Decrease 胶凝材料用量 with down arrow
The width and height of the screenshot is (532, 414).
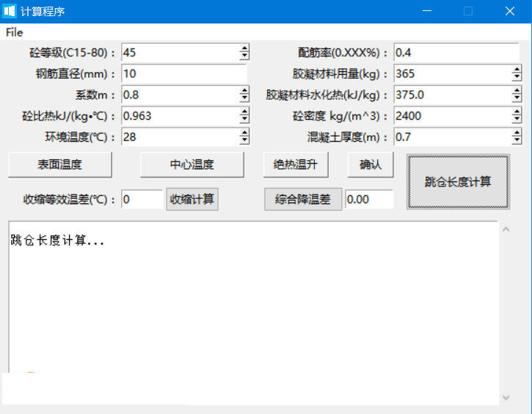[517, 78]
